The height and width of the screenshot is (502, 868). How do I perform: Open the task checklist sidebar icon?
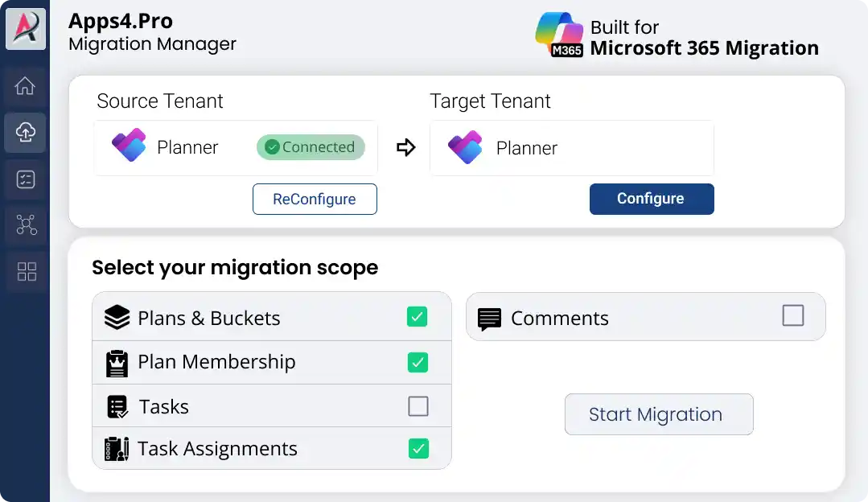pyautogui.click(x=26, y=179)
